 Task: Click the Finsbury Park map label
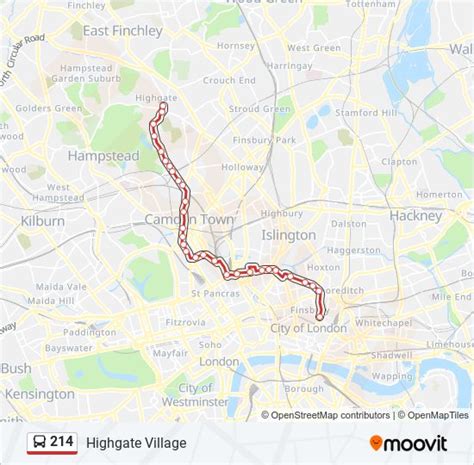click(264, 140)
